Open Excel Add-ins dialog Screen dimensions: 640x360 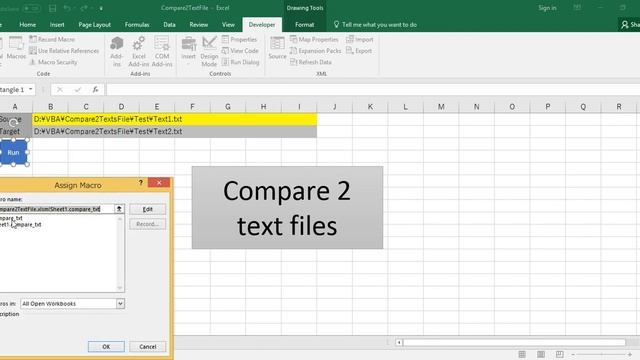(139, 51)
